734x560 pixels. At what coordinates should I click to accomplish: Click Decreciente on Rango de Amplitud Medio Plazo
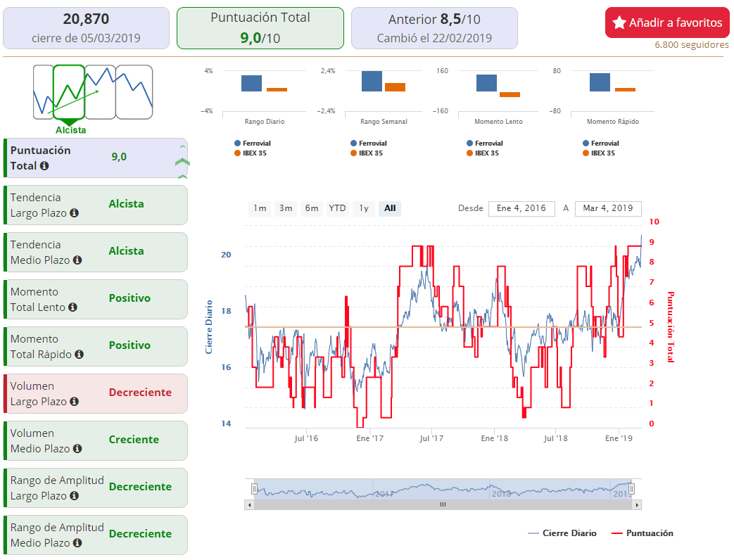140,534
